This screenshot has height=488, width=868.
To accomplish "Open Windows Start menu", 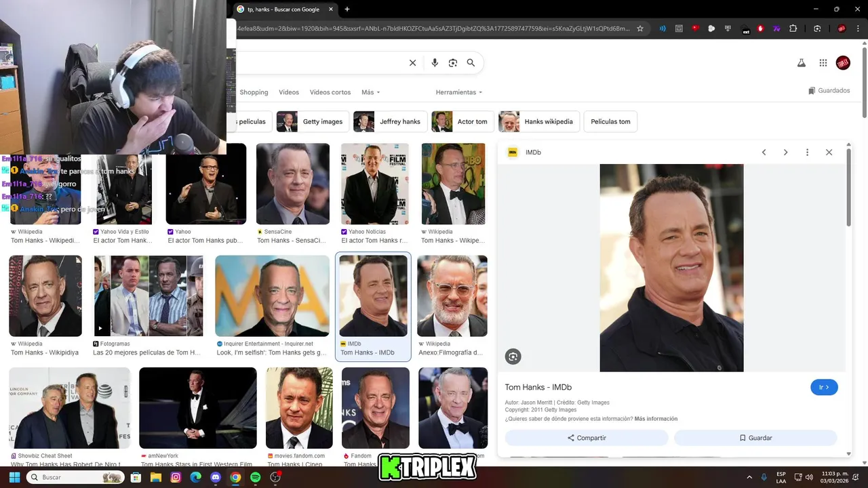I will (x=14, y=477).
